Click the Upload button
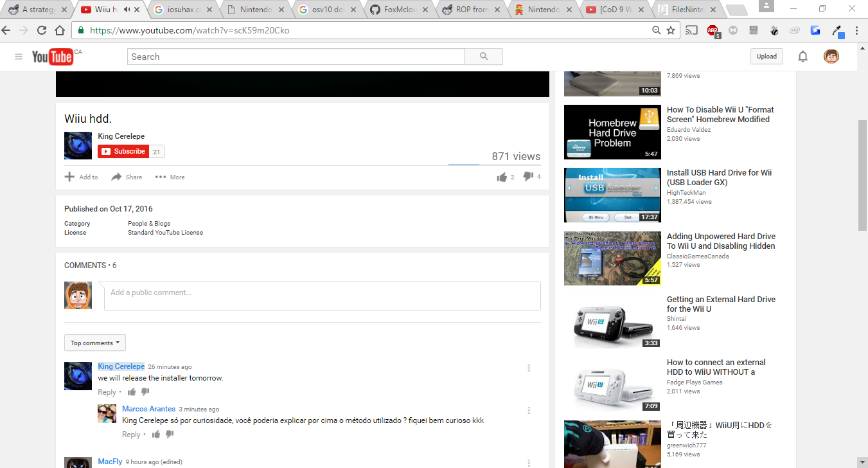The width and height of the screenshot is (868, 468). 766,57
